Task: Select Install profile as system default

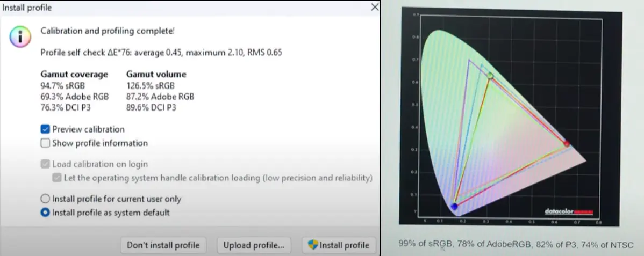Action: [x=45, y=213]
